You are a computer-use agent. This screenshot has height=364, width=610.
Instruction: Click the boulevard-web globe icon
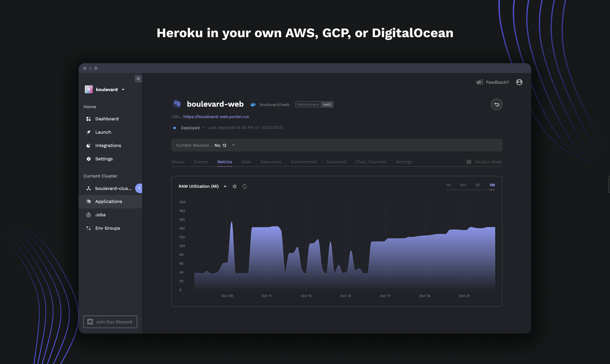(177, 104)
